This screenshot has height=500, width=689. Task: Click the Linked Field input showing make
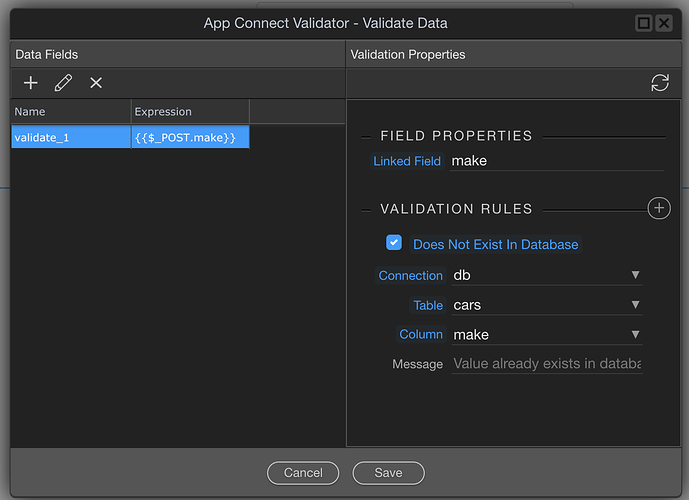pyautogui.click(x=556, y=161)
